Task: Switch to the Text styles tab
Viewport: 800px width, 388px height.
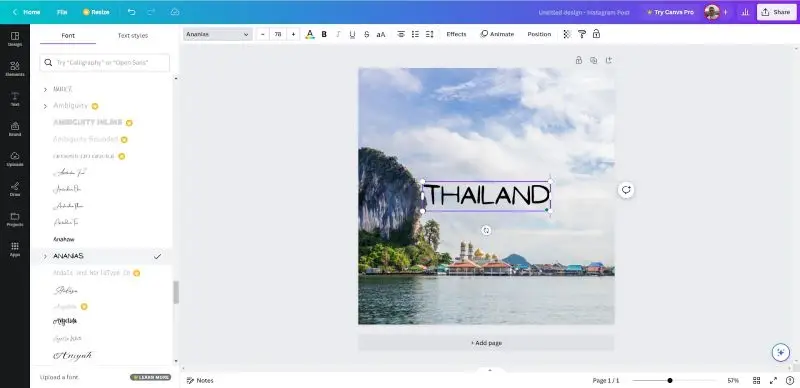Action: (x=133, y=36)
